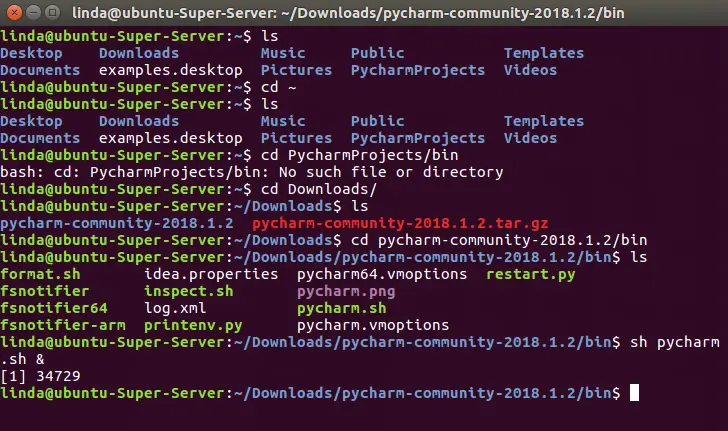Click the 'sh pycharm' command text
Viewport: 728px width, 431px height.
coord(675,342)
